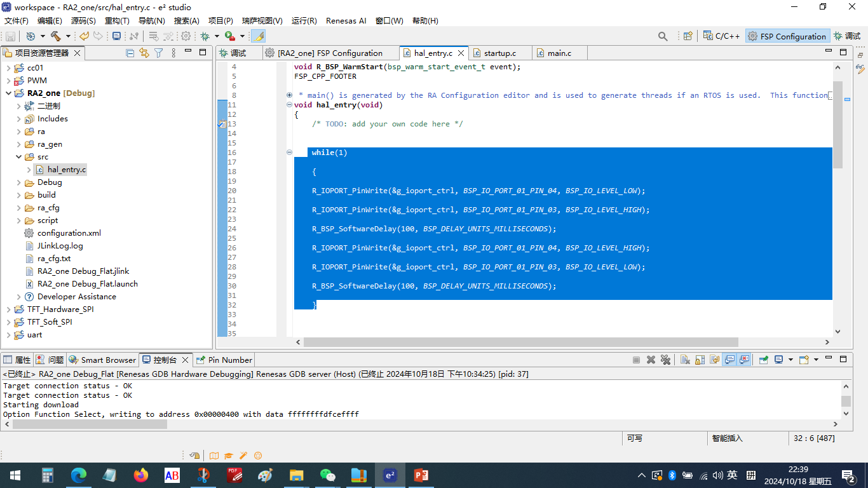This screenshot has width=868, height=488.
Task: Toggle show console on standard error
Action: click(744, 360)
